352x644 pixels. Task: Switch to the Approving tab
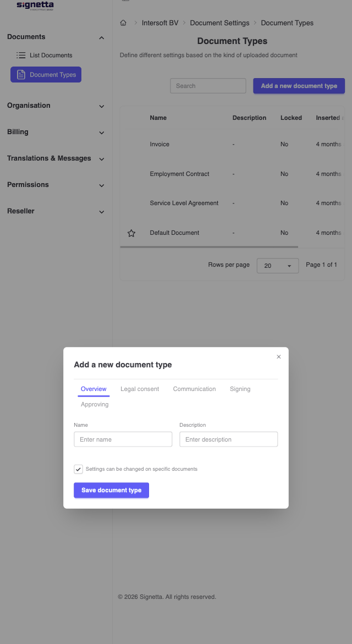pyautogui.click(x=94, y=404)
